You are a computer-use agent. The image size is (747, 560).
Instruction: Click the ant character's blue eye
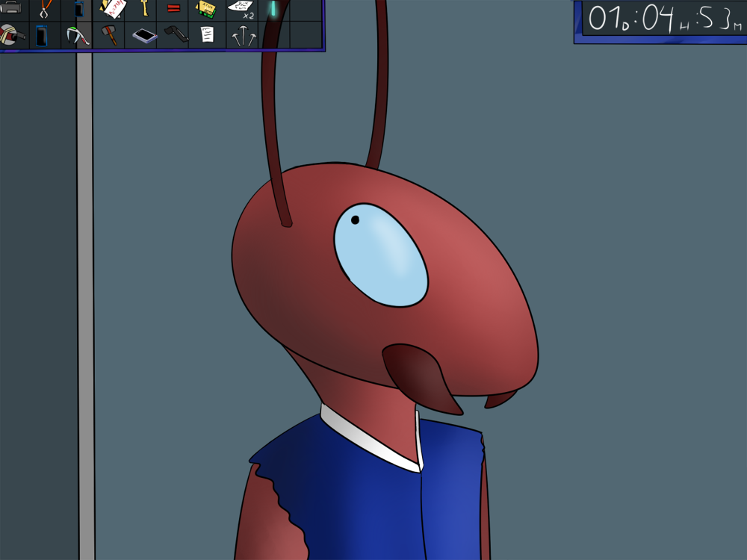(380, 255)
